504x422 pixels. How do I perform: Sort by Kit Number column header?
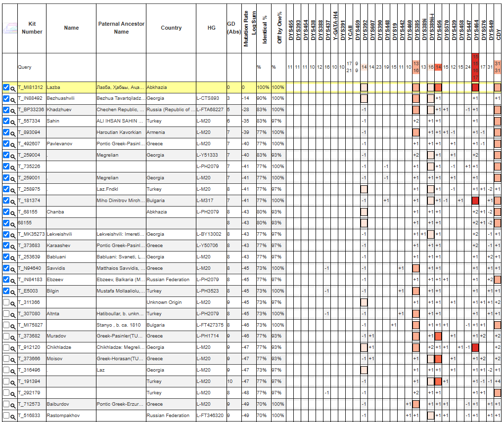tap(32, 28)
